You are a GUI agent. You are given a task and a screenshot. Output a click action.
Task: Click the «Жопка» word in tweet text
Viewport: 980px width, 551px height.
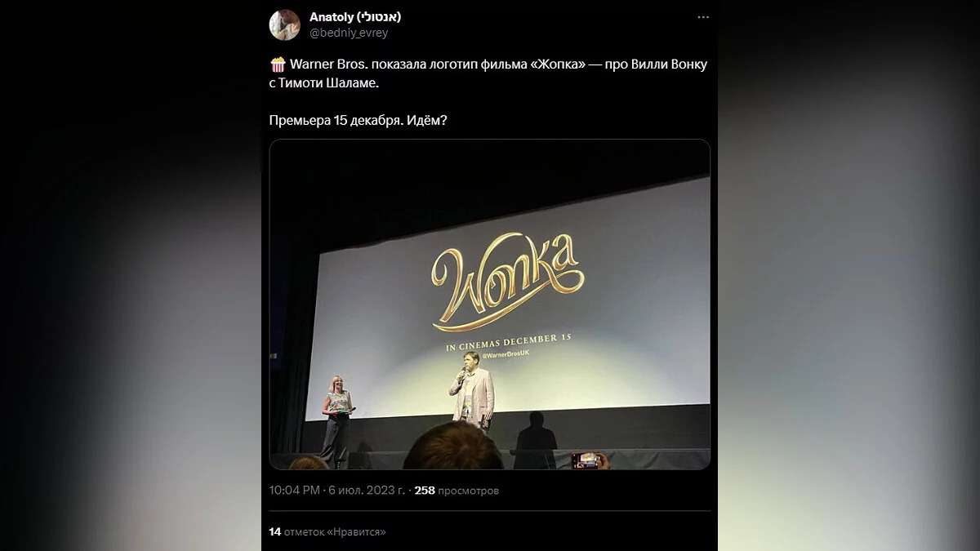coord(558,64)
